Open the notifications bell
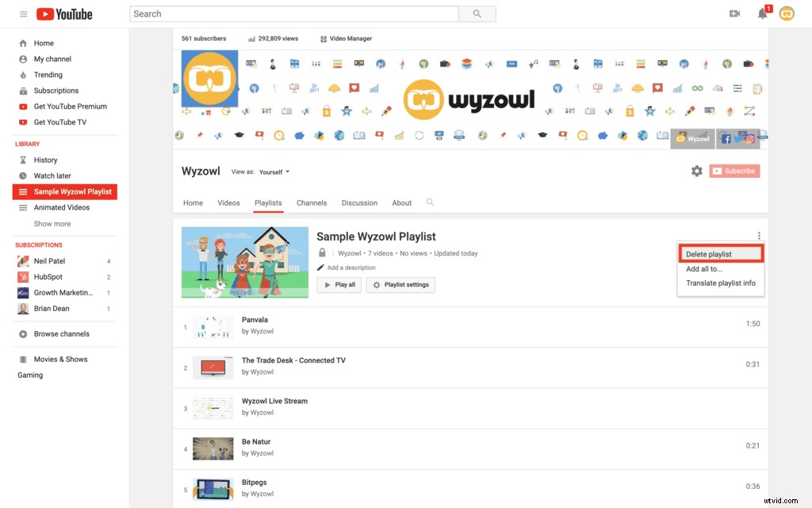This screenshot has height=508, width=812. pos(762,13)
